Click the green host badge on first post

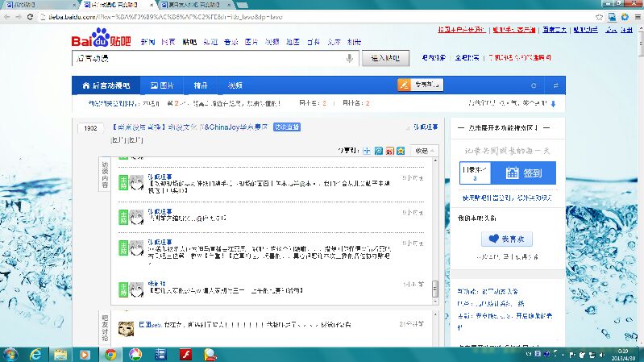(x=123, y=182)
